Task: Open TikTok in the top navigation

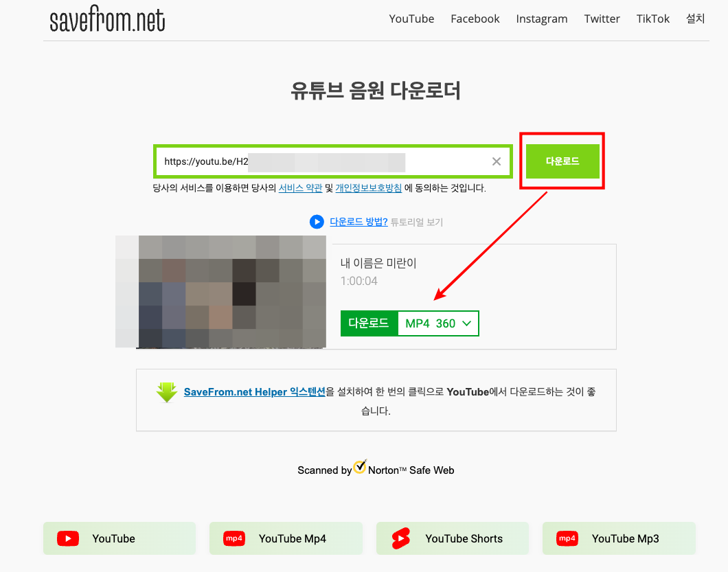Action: (652, 19)
